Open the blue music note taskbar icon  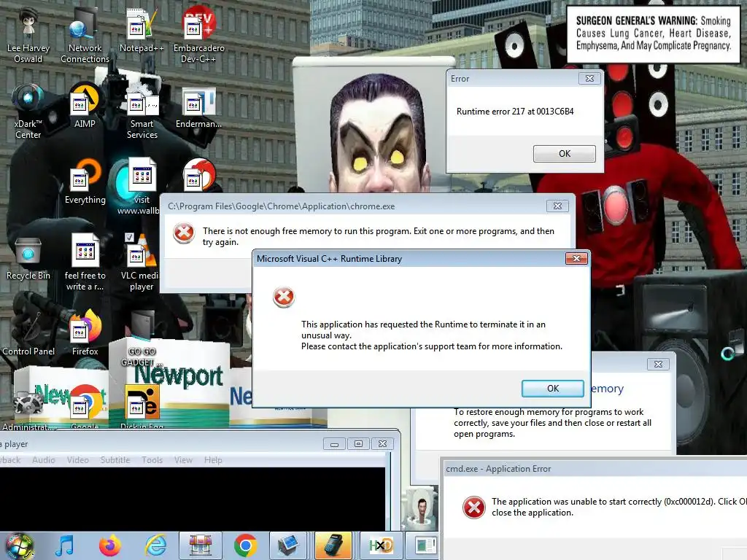point(65,545)
